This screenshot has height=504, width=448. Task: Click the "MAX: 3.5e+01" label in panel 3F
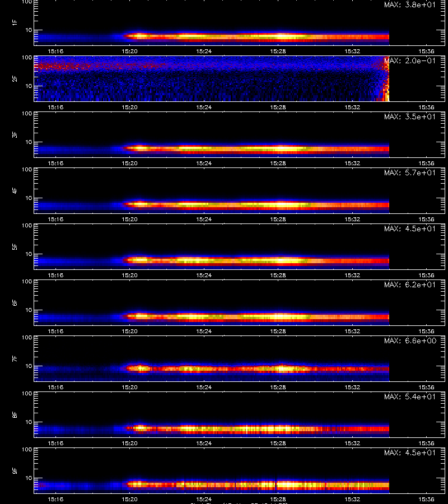pos(410,116)
